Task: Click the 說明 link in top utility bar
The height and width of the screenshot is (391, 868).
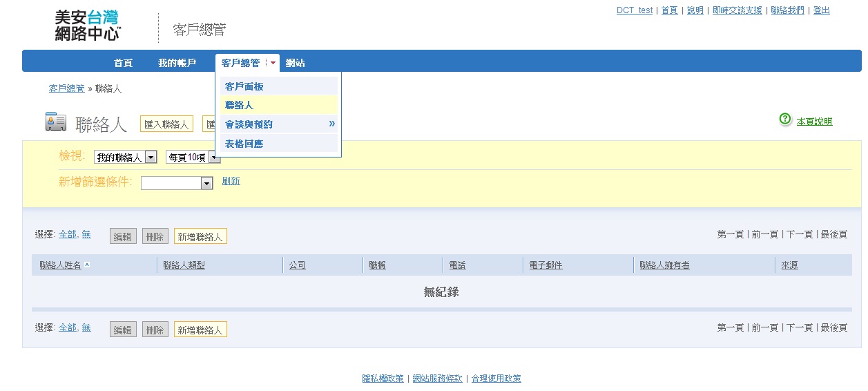Action: 695,10
